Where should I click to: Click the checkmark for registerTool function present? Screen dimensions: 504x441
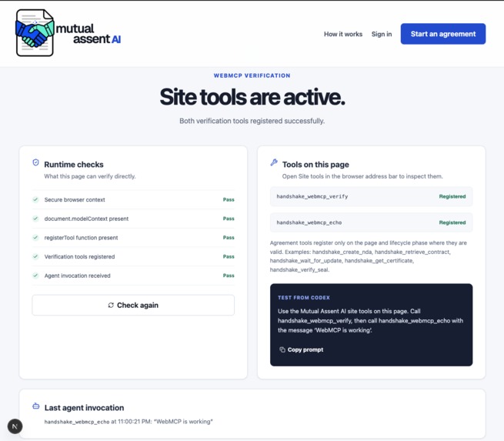click(x=35, y=238)
